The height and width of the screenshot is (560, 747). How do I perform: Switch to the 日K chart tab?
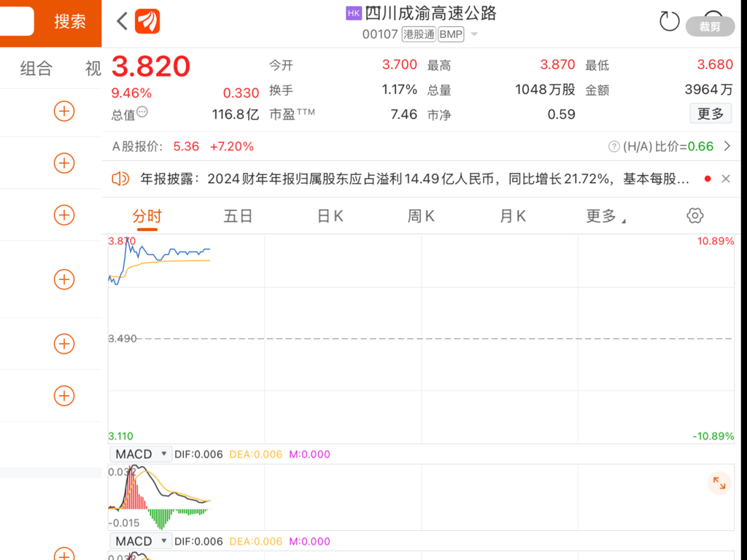pyautogui.click(x=330, y=216)
